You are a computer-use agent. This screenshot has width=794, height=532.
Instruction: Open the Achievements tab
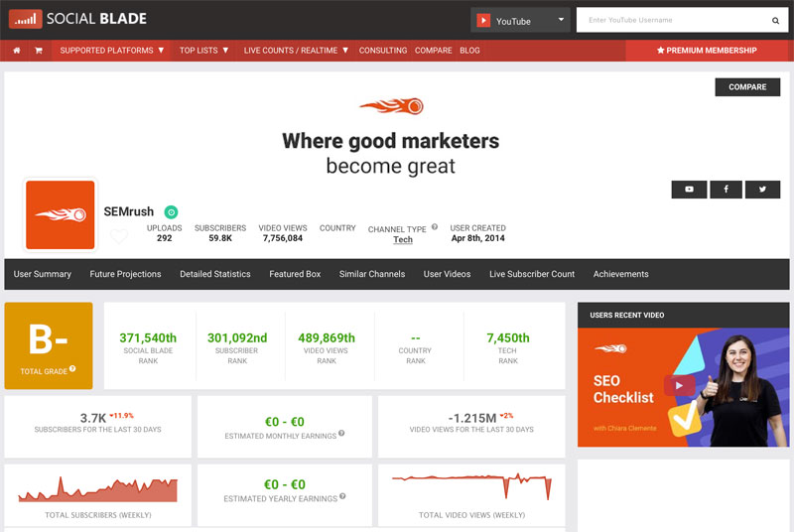[621, 274]
